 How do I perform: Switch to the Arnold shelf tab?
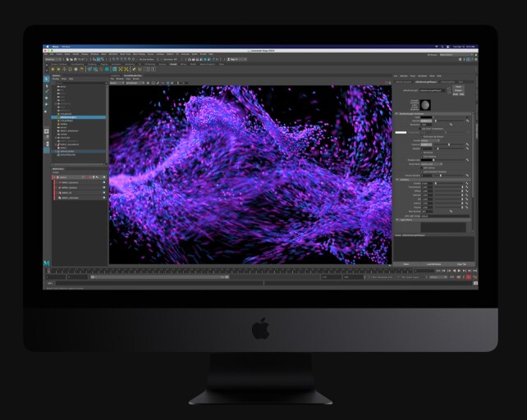click(173, 64)
